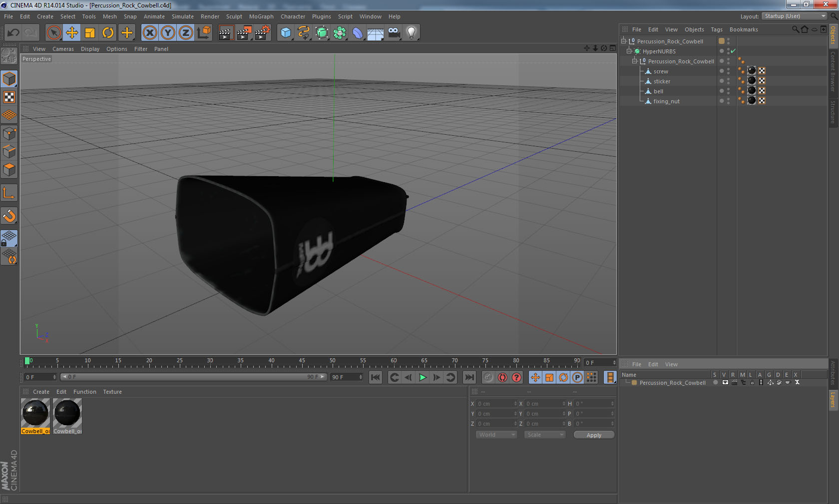Go to end of animation
839x504 pixels.
(469, 377)
